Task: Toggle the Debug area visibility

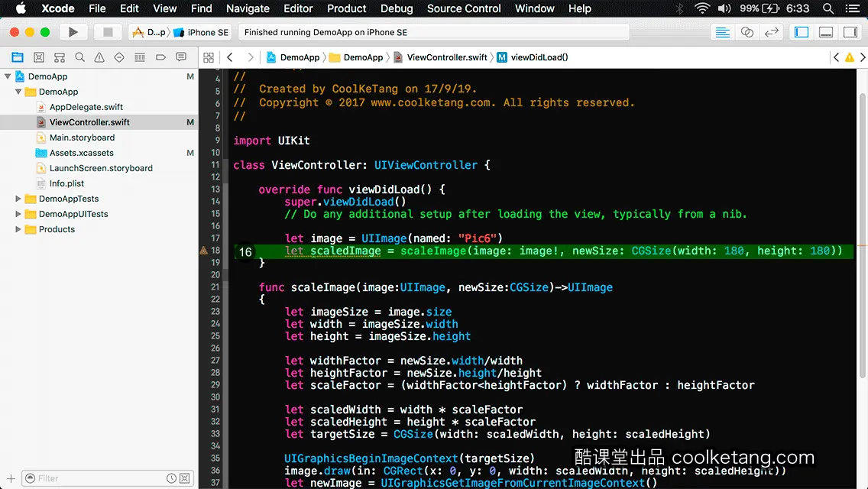Action: click(x=826, y=32)
